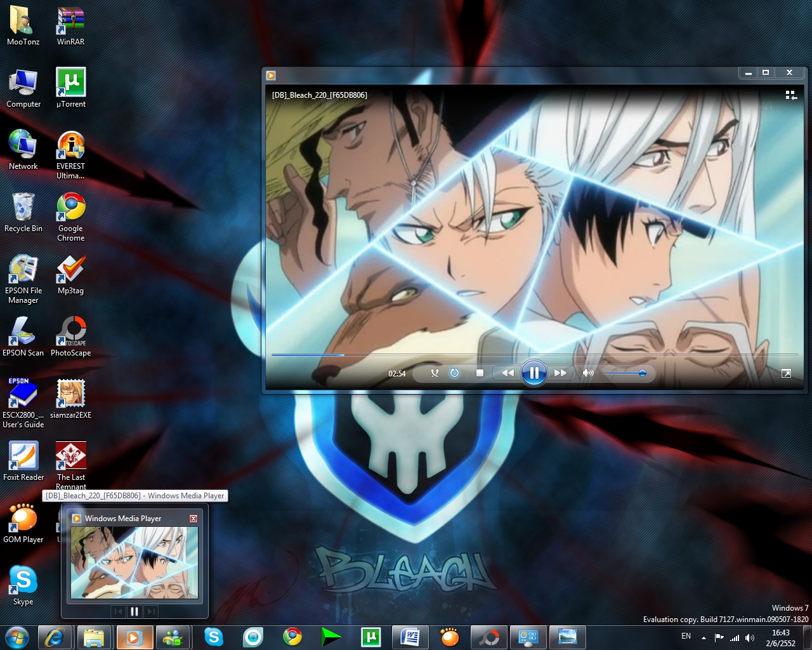Select the EVEREST Ultimate desktop shortcut
This screenshot has width=812, height=650.
tap(71, 155)
